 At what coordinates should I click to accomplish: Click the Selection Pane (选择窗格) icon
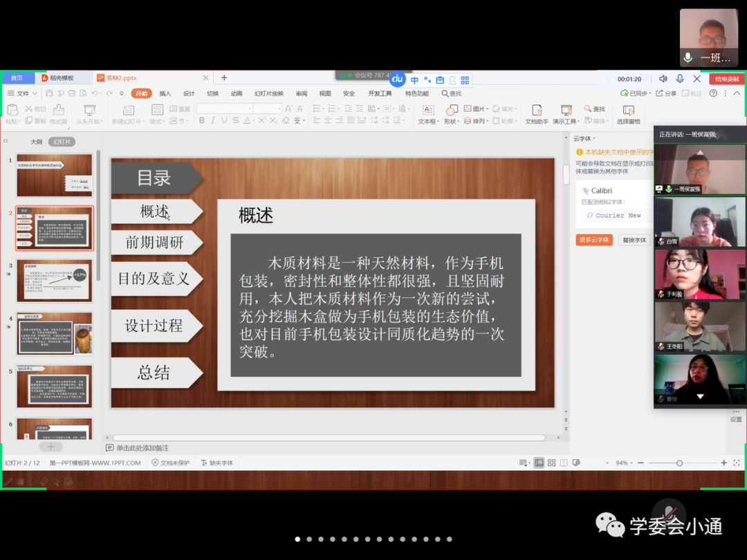pyautogui.click(x=628, y=113)
